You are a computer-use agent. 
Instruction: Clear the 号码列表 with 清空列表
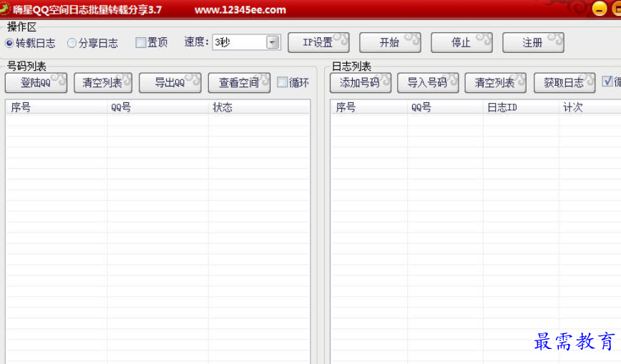pos(103,83)
